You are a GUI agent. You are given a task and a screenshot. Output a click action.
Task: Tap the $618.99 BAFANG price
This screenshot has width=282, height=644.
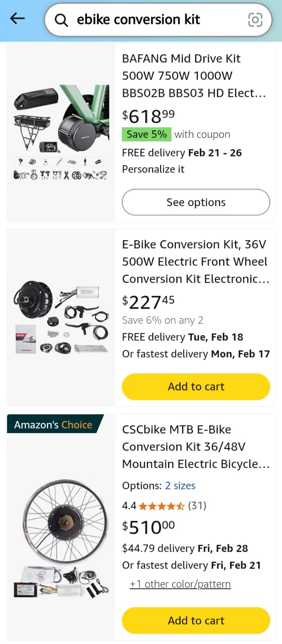148,116
